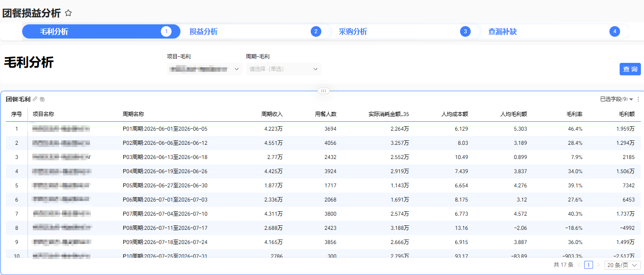The image size is (644, 275).
Task: Click the 共 17 条 total count text
Action: point(563,265)
